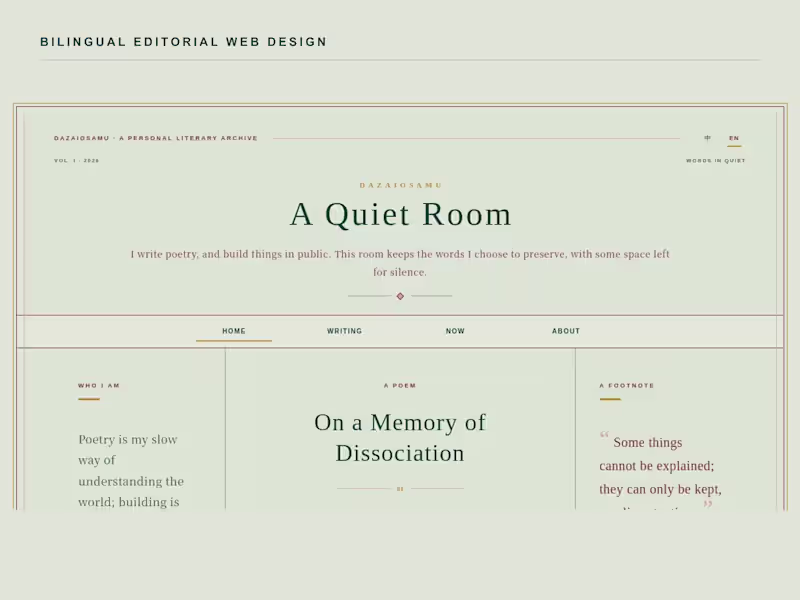Screen dimensions: 800x600
Task: Click the 'Vol. 1 · 2026' text
Action: (x=77, y=161)
